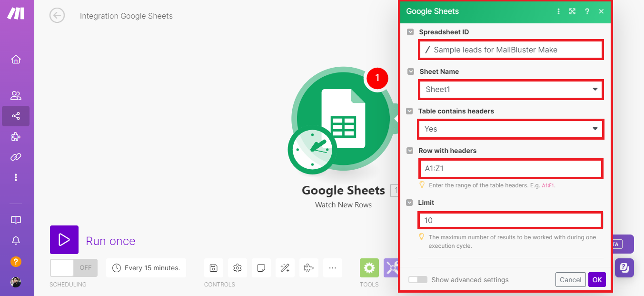Enable Show advanced settings toggle

pos(417,280)
